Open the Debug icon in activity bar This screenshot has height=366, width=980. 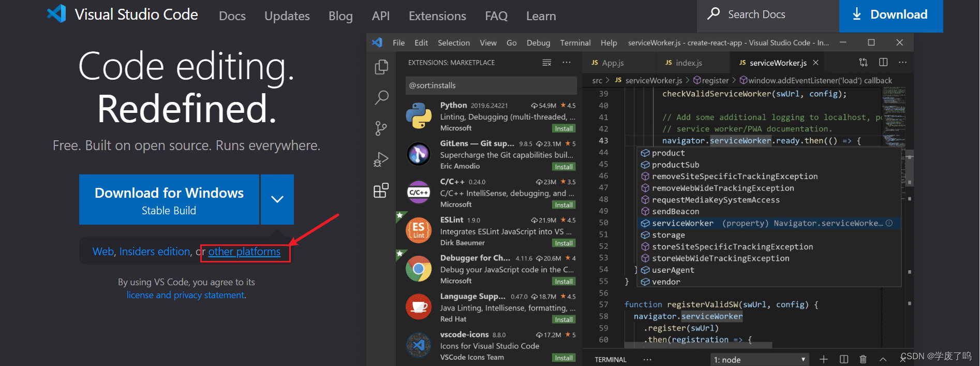pos(381,159)
